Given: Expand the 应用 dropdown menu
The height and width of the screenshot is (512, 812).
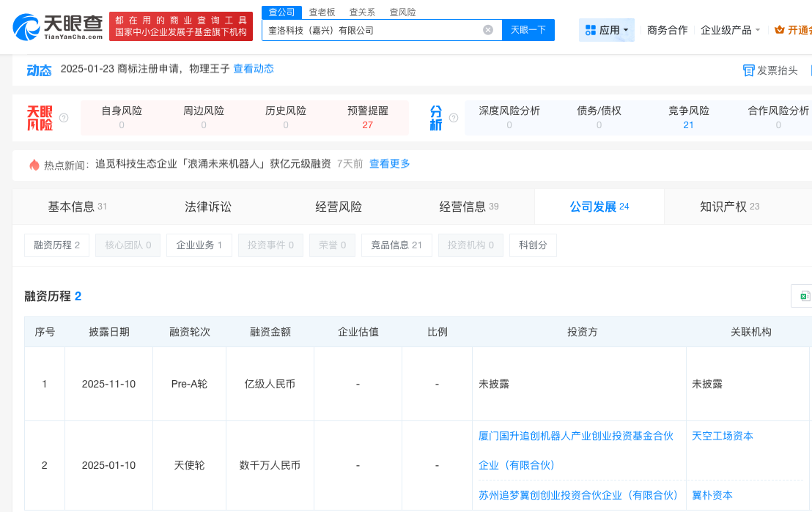Looking at the screenshot, I should click(x=607, y=30).
